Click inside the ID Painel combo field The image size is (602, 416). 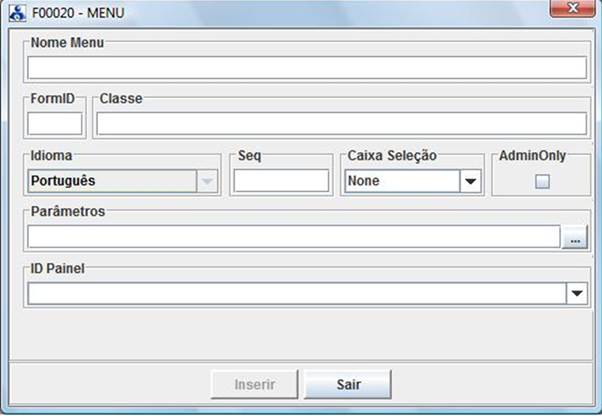click(296, 294)
